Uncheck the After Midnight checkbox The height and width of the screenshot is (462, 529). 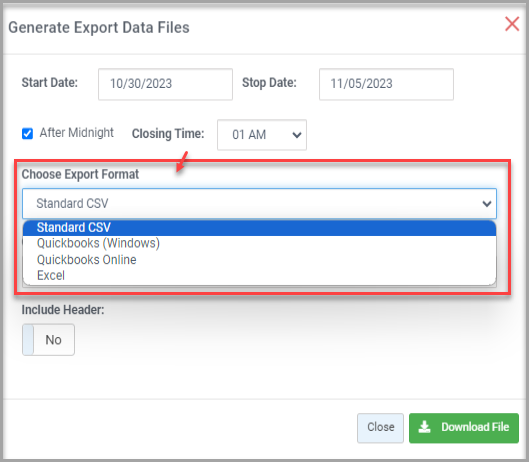pos(27,133)
